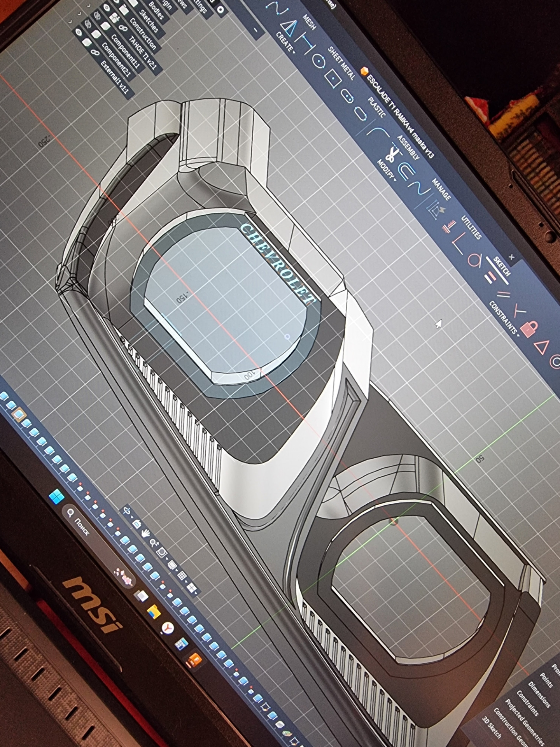
Task: Switch to the MESH tab
Action: (310, 23)
